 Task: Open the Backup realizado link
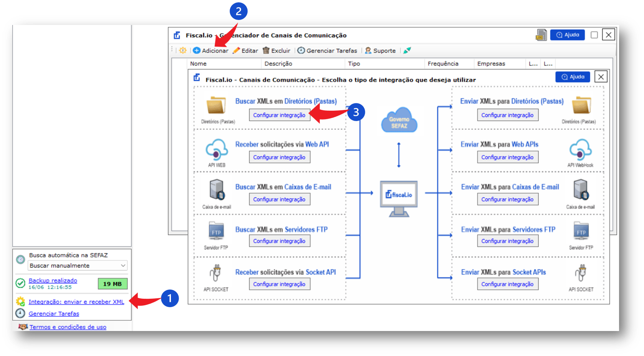53,281
